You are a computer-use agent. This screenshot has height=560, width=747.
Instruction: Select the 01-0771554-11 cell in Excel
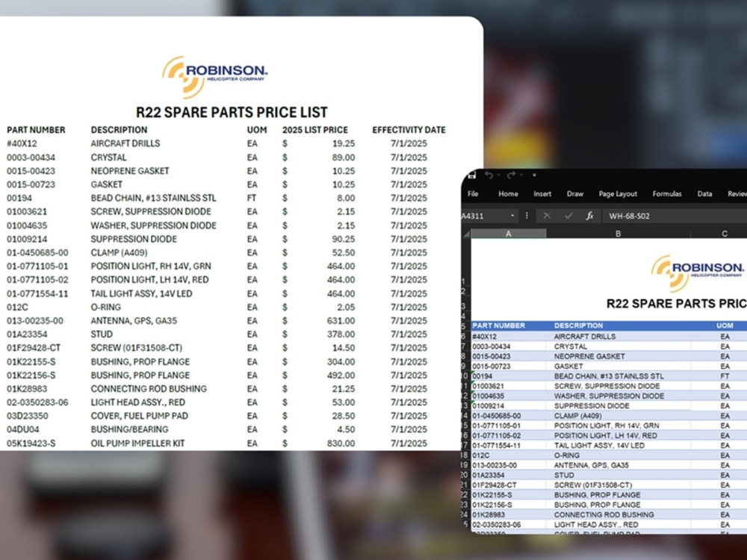[508, 445]
